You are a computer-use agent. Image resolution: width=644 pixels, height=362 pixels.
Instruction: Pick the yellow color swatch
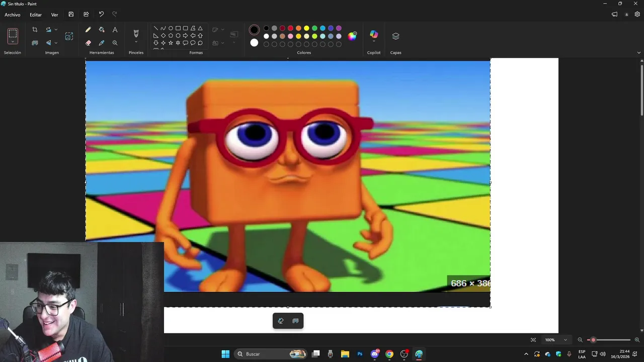click(306, 28)
